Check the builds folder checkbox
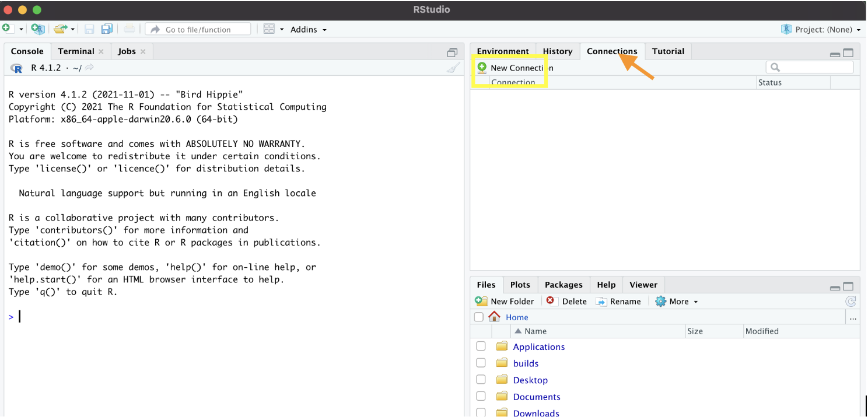Image resolution: width=868 pixels, height=420 pixels. [481, 363]
